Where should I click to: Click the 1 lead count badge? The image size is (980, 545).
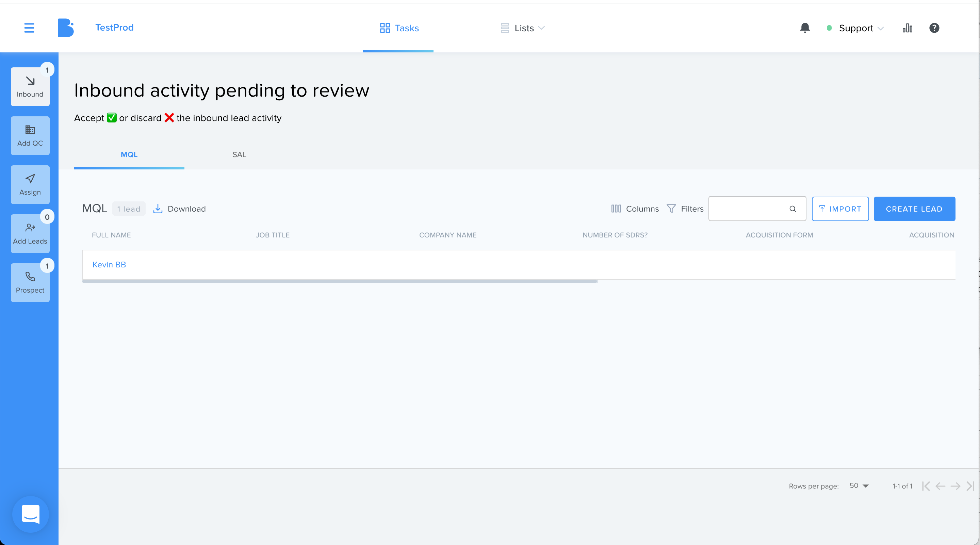(x=129, y=209)
